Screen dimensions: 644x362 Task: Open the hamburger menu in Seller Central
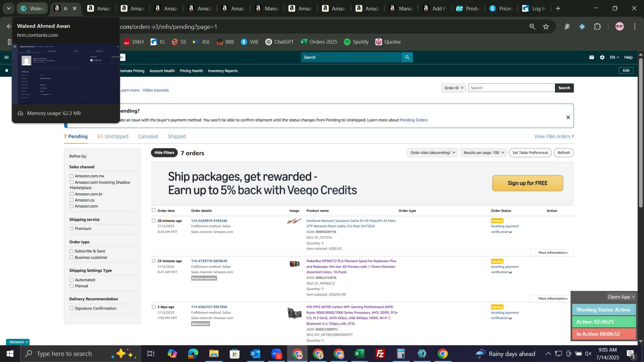tap(6, 57)
